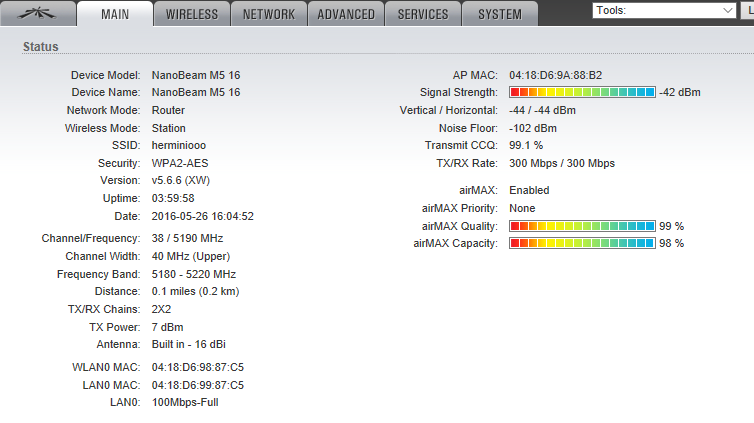Click the Device Name value NanoBeam M5 16
Viewport: 754px width, 423px height.
(196, 92)
